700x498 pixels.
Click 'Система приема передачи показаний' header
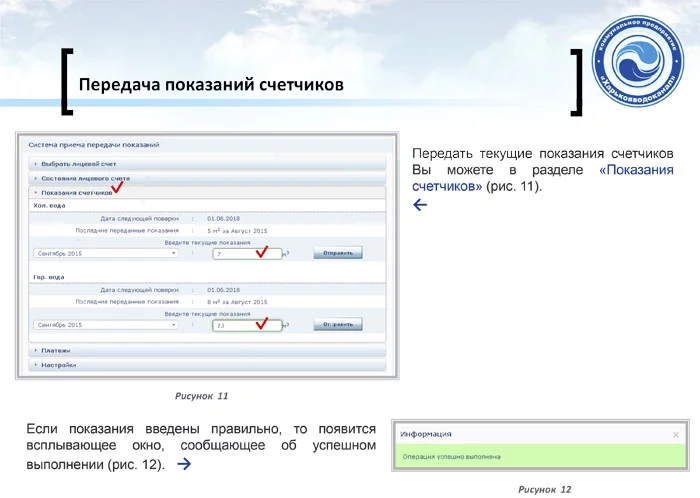click(94, 145)
